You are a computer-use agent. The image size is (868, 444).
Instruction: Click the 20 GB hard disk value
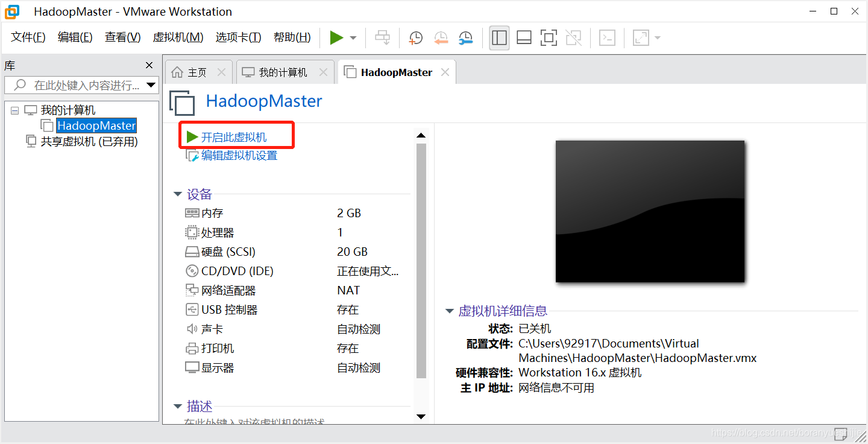tap(352, 252)
